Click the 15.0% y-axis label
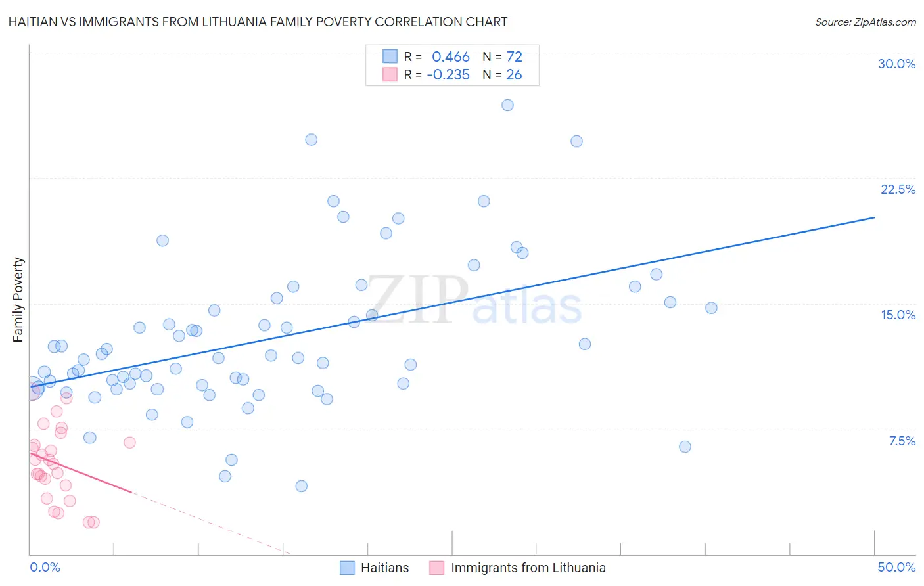 pos(898,315)
